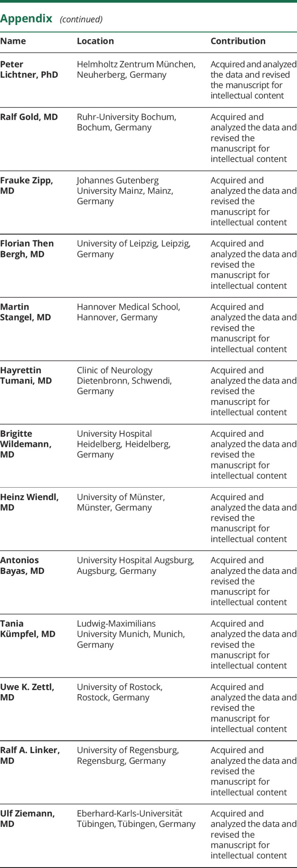This screenshot has height=868, width=297.
Task: Click the Name column header
Action: tap(13, 41)
